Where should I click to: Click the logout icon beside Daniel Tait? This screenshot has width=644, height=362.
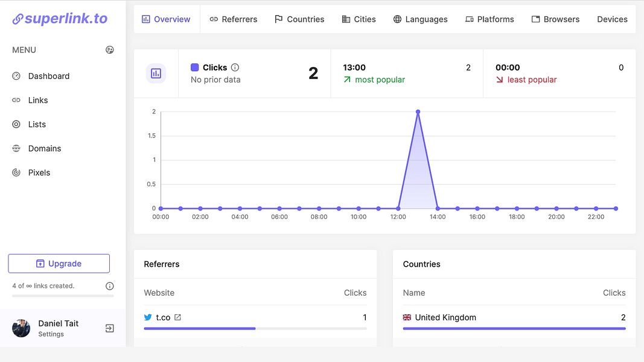click(110, 328)
